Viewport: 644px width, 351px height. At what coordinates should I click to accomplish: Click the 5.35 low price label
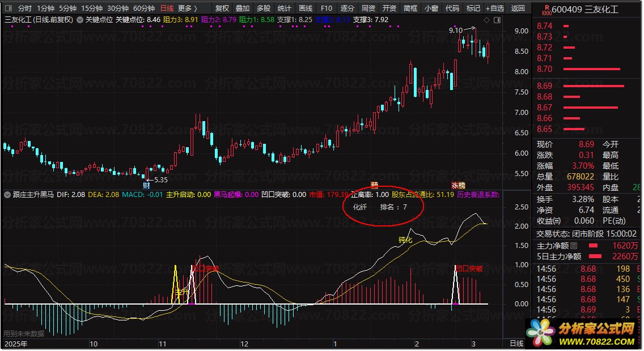pos(161,180)
